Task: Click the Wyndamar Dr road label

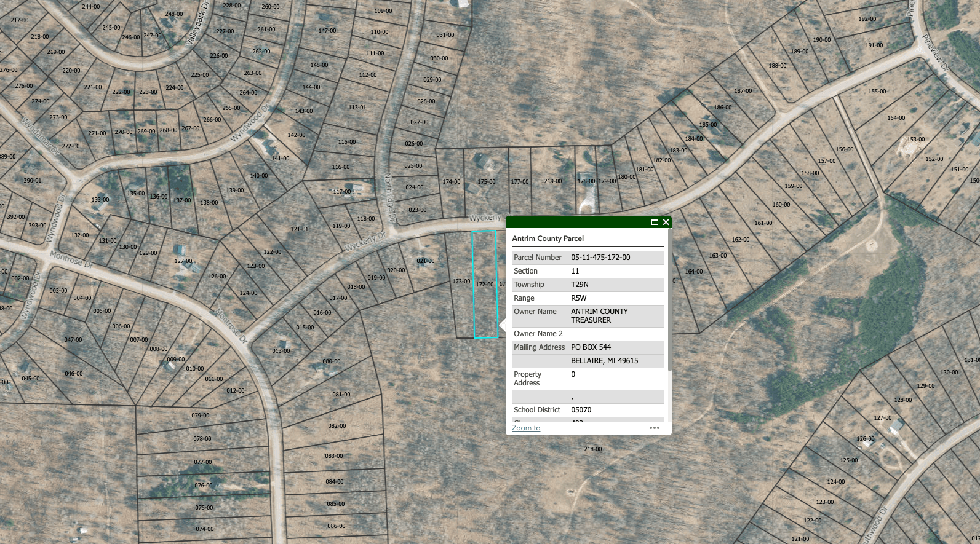Action: click(39, 135)
